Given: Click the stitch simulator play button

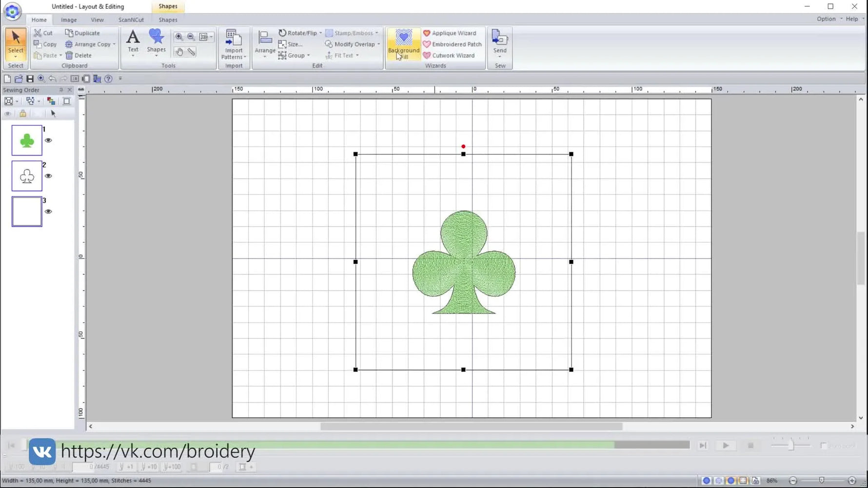Looking at the screenshot, I should pos(726,446).
